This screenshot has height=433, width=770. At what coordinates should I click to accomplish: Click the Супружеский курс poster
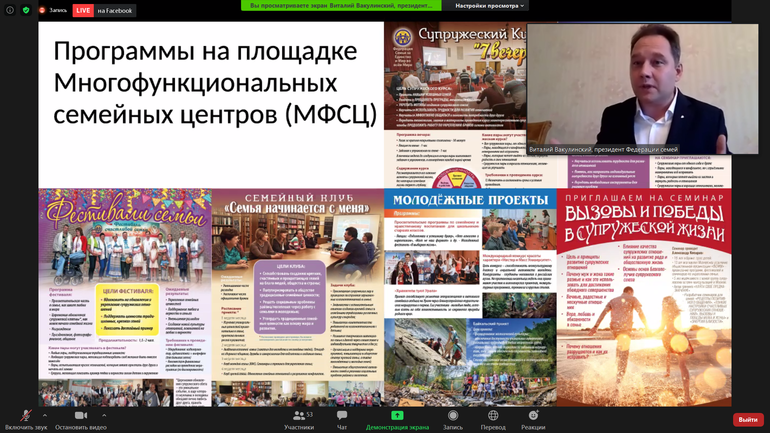(455, 105)
